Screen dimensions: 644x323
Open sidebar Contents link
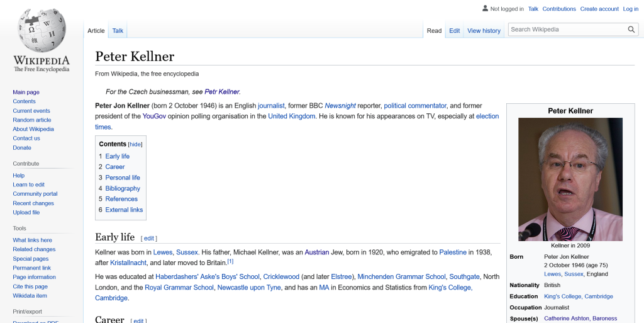[25, 101]
